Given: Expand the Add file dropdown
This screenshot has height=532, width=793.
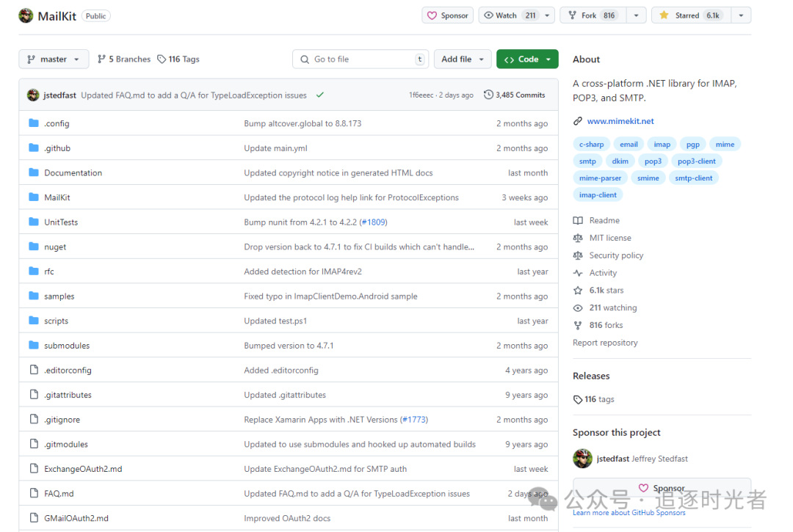Looking at the screenshot, I should [x=462, y=59].
